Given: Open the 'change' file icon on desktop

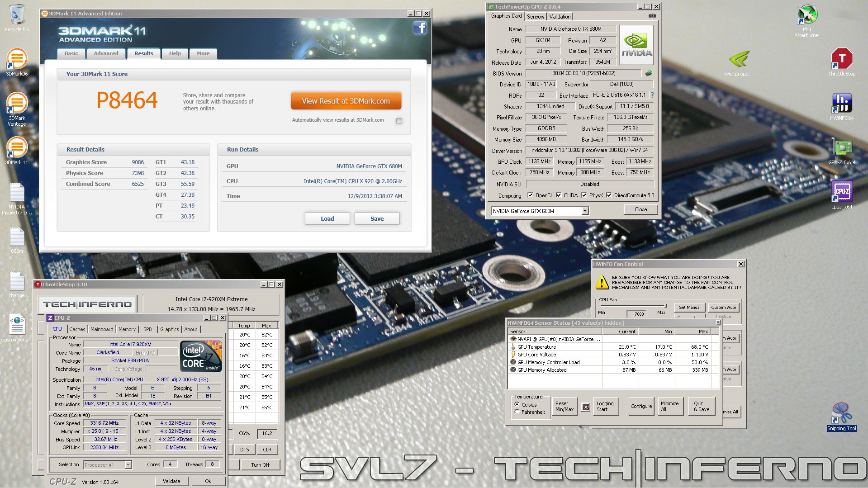Looking at the screenshot, I should click(x=17, y=284).
